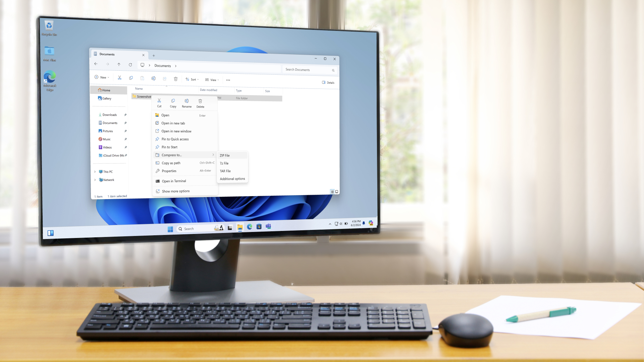Select Open in Terminal menu entry
Image resolution: width=644 pixels, height=362 pixels.
tap(174, 181)
